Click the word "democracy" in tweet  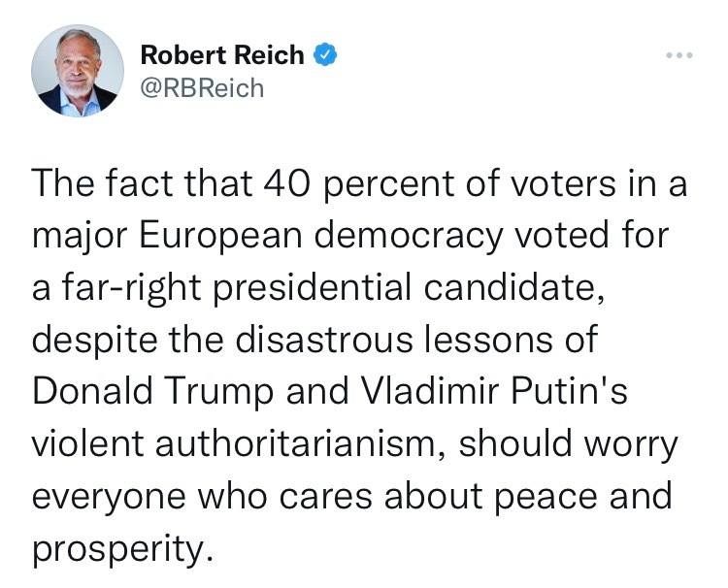point(409,235)
